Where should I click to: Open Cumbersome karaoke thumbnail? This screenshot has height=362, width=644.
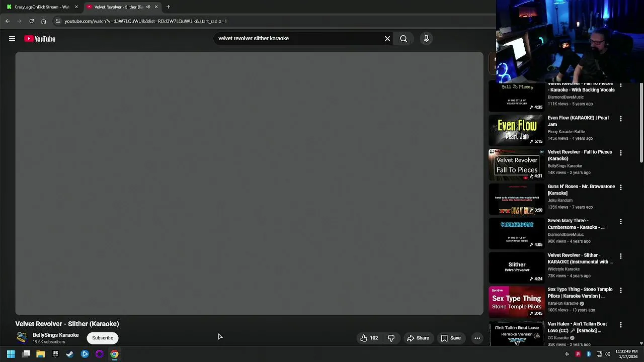tap(517, 233)
